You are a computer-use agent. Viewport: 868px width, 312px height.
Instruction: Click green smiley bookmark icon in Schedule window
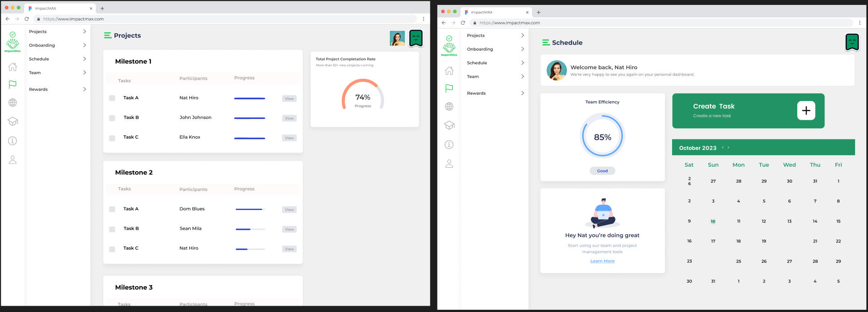click(852, 42)
